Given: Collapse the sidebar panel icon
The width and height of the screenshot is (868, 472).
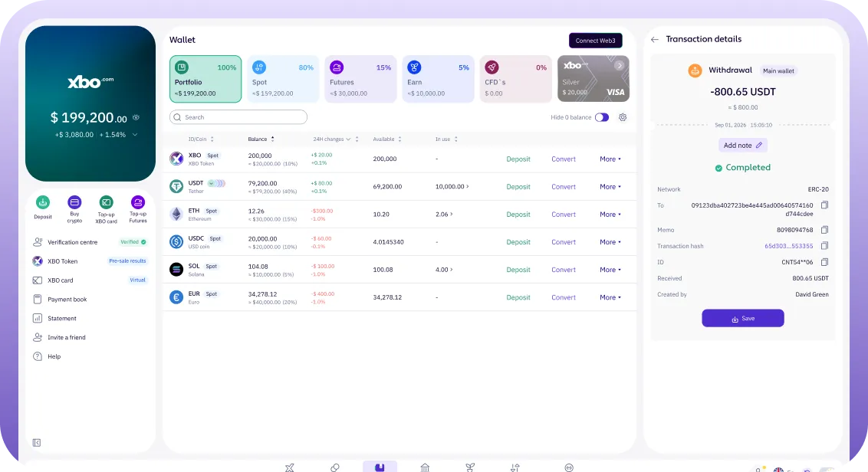Looking at the screenshot, I should [x=37, y=443].
